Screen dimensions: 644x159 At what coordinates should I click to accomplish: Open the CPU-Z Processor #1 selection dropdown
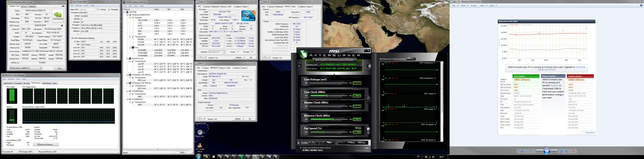tap(217, 52)
